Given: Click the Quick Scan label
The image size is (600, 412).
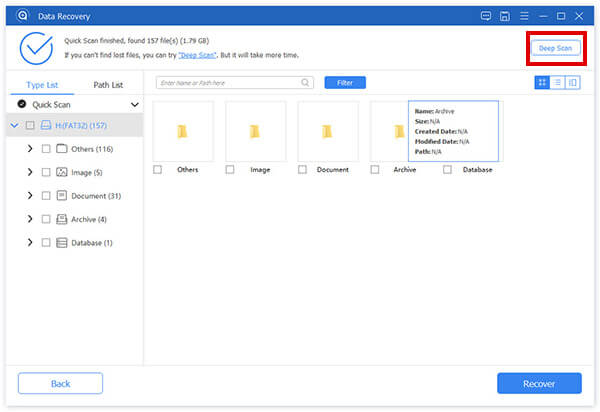Looking at the screenshot, I should click(x=51, y=104).
